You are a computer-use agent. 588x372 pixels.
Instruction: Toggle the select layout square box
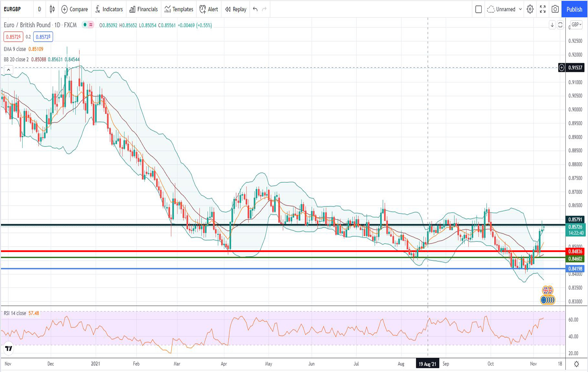pos(478,9)
